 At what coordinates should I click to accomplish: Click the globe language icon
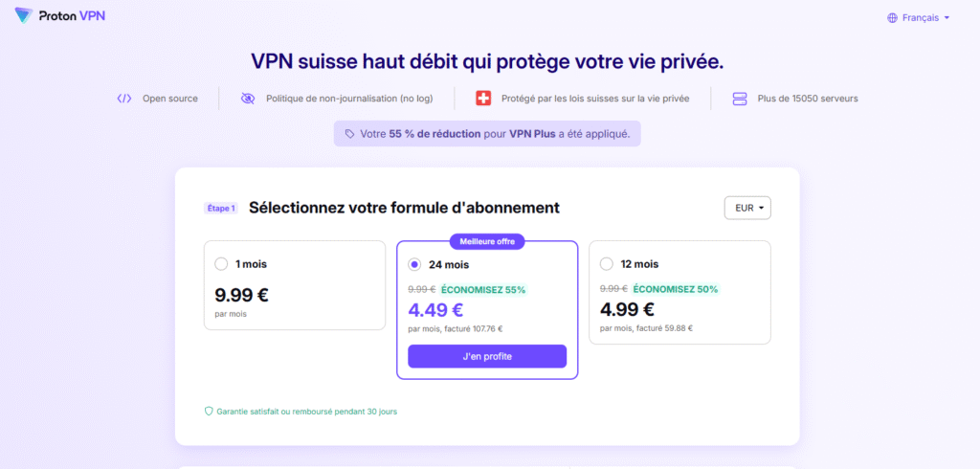(892, 18)
